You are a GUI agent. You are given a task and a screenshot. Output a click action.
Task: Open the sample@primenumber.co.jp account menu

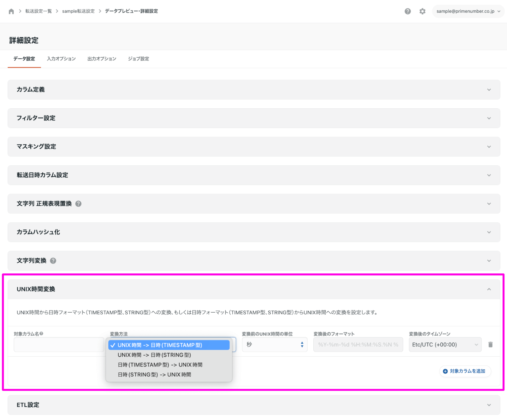click(x=468, y=11)
